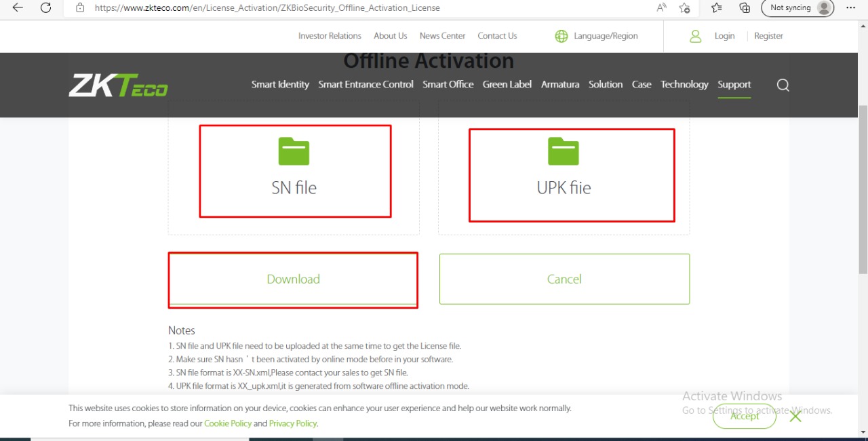The height and width of the screenshot is (441, 868).
Task: Click the browser address bar URL
Action: (x=267, y=8)
